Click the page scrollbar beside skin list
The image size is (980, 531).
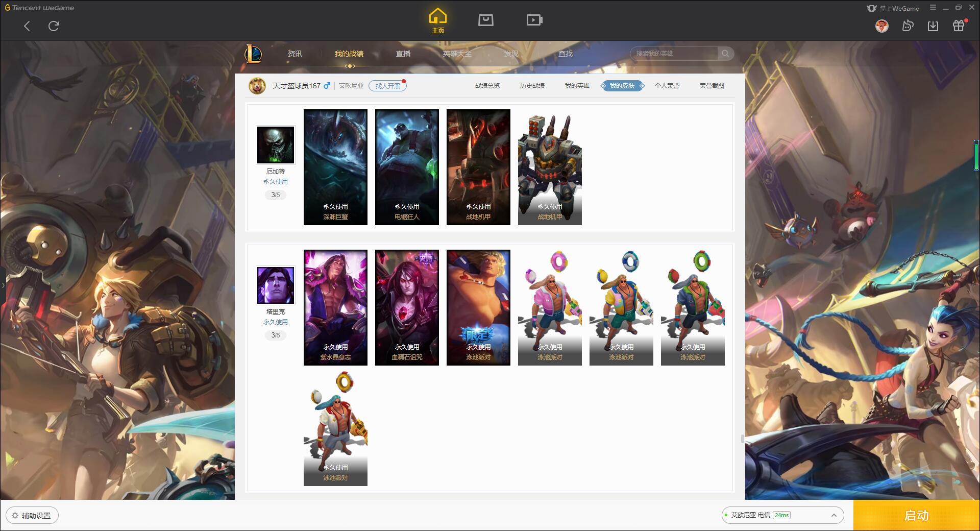click(742, 439)
